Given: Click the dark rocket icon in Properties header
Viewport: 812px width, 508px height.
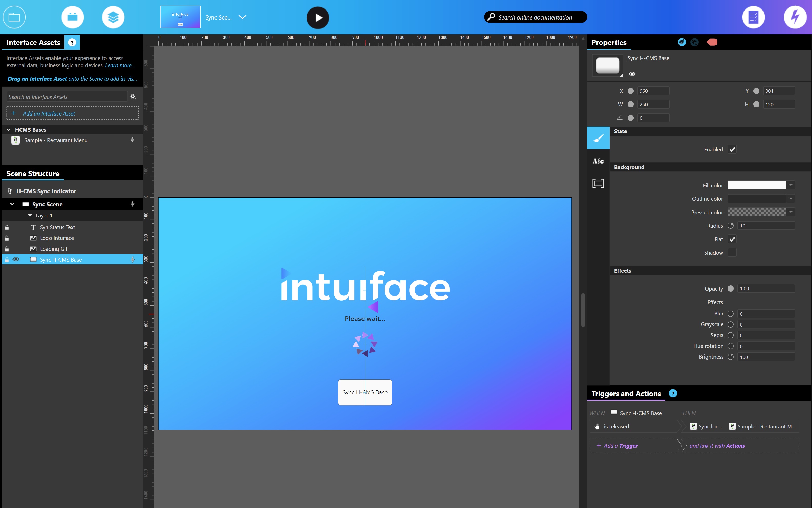Looking at the screenshot, I should click(694, 42).
